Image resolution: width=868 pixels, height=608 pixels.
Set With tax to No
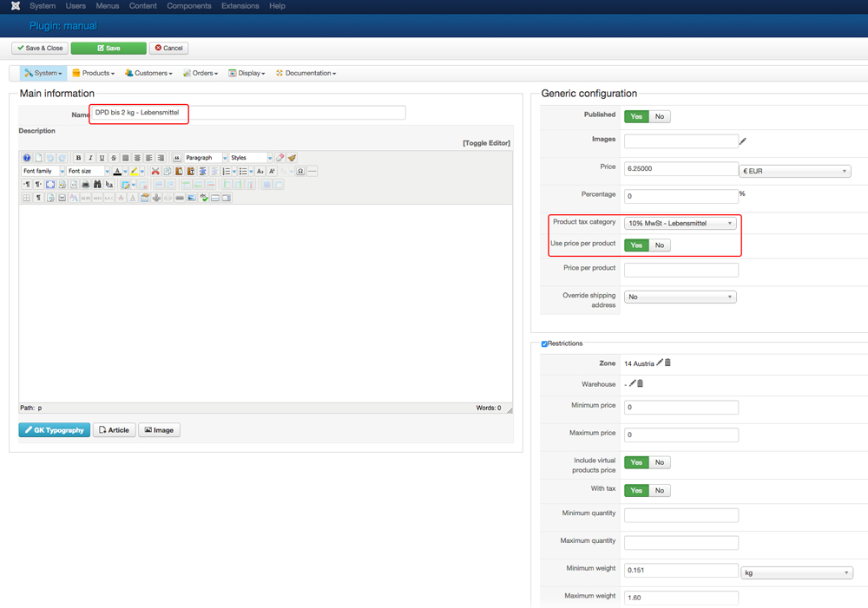click(660, 490)
